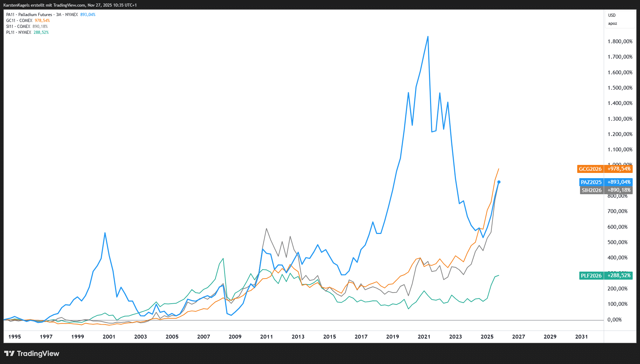Click the orange GCG2026 price label
The width and height of the screenshot is (640, 364).
pyautogui.click(x=590, y=169)
